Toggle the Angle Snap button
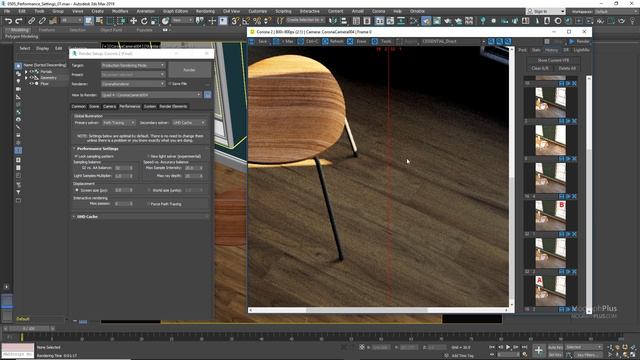Screen dimensions: 640x360 tap(246, 20)
